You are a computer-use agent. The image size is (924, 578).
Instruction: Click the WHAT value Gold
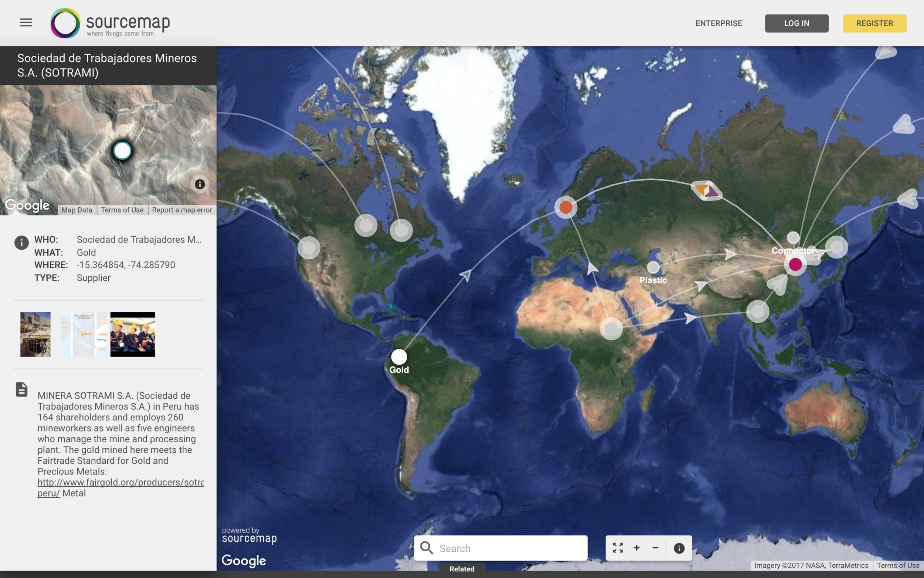(86, 252)
